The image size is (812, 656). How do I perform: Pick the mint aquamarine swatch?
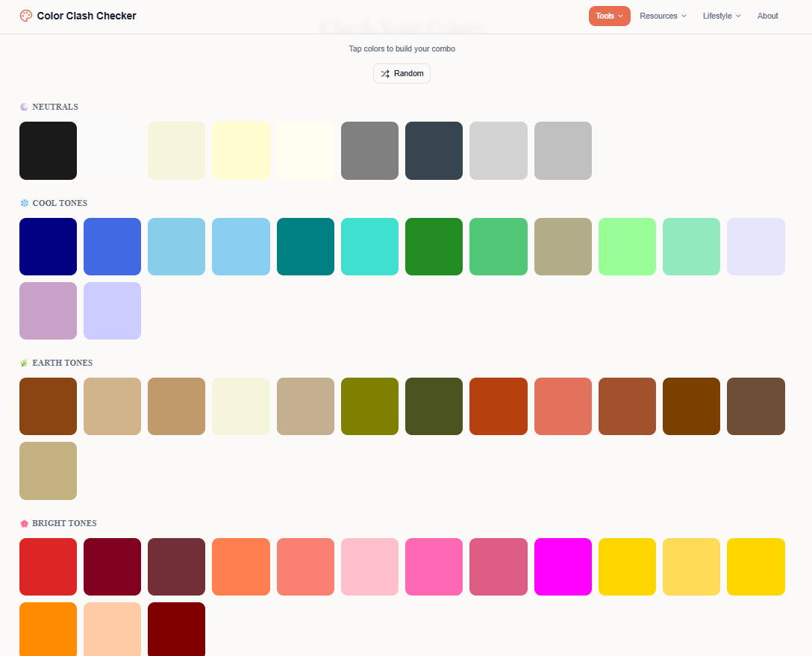691,246
